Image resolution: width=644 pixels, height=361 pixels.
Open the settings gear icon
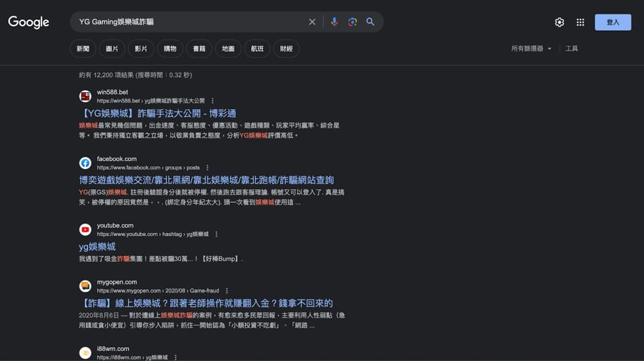click(x=559, y=22)
